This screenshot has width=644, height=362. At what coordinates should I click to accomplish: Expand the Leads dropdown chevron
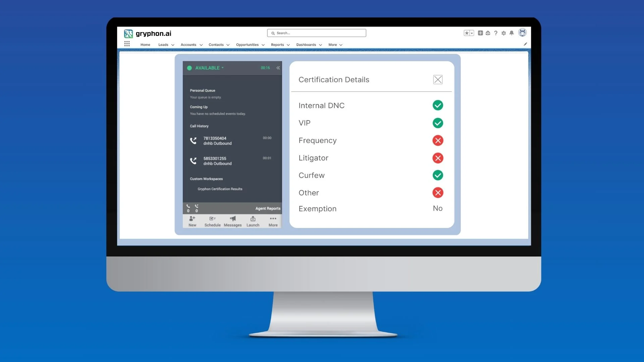click(173, 45)
